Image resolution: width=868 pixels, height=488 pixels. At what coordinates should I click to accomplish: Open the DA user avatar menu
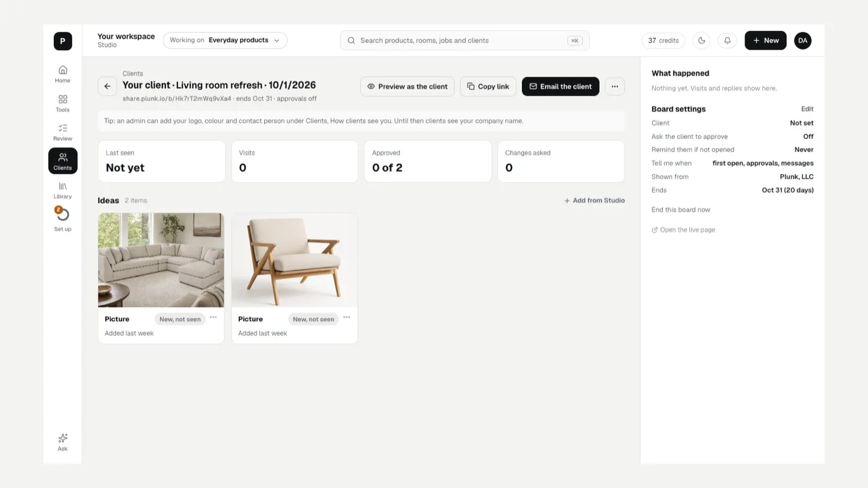(x=803, y=40)
